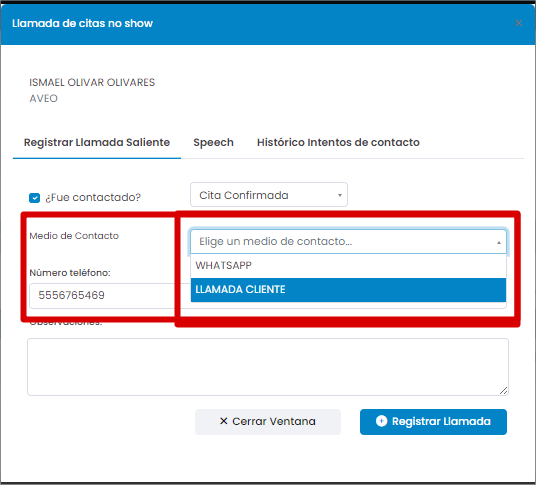Open Histórico Intentos de contacto tab
This screenshot has width=536, height=485.
point(338,142)
